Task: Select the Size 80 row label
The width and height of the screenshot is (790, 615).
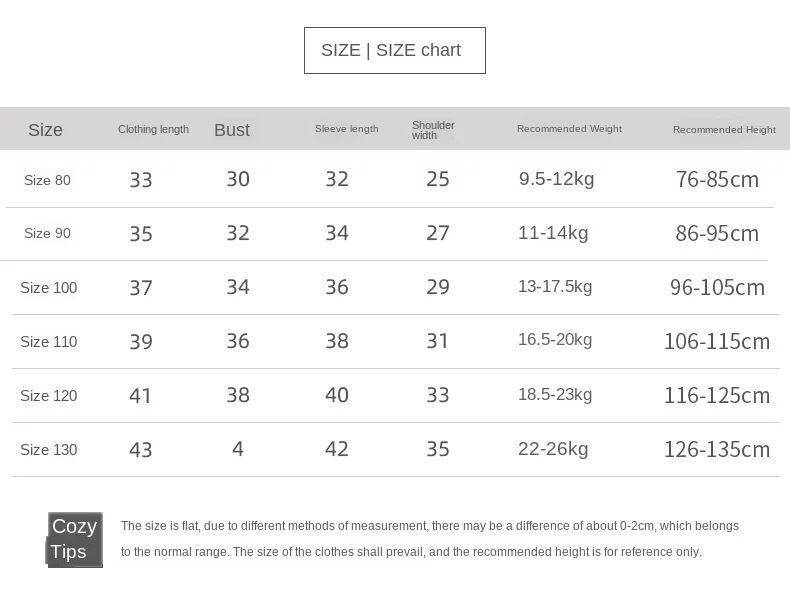Action: tap(47, 181)
